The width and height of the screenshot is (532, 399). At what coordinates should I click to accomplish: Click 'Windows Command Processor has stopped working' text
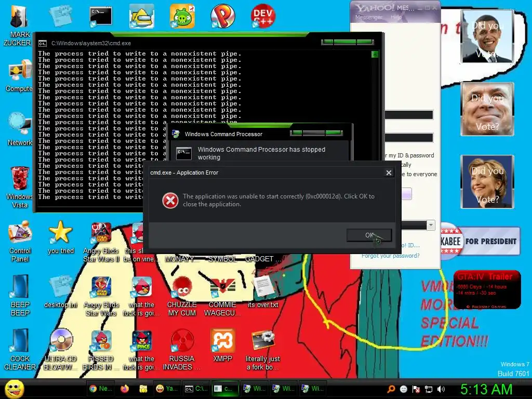tap(261, 153)
